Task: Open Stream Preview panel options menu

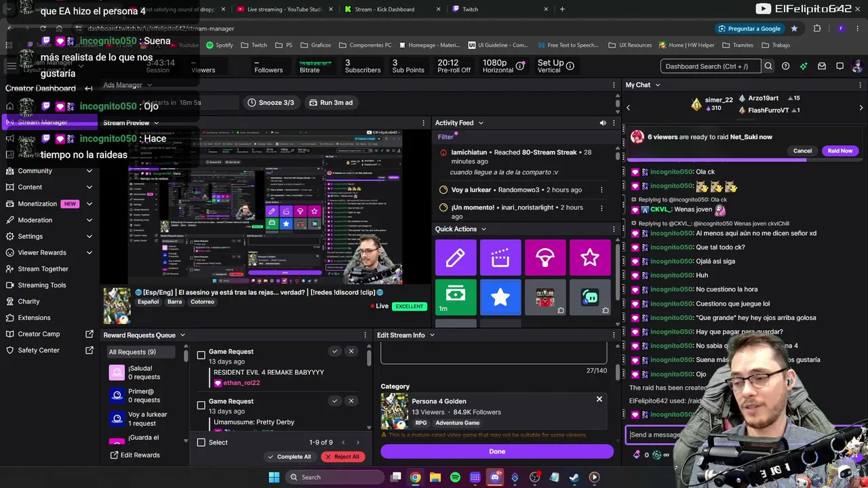Action: [424, 123]
